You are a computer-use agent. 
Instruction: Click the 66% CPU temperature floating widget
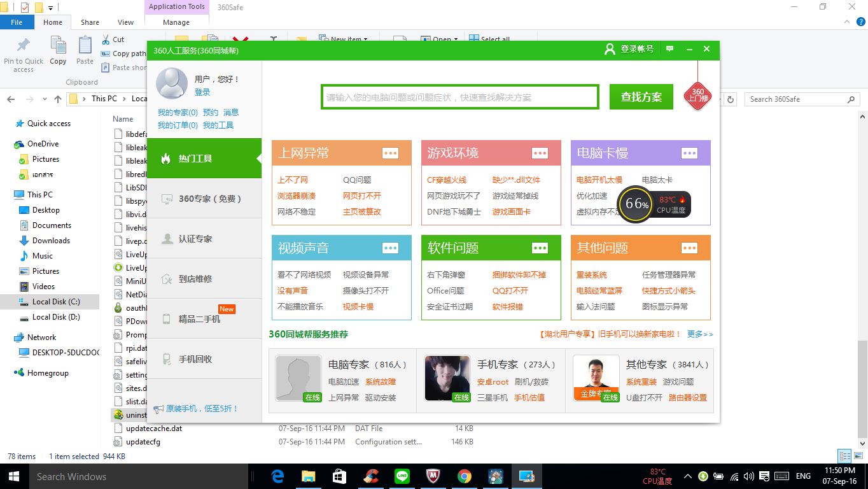click(654, 204)
